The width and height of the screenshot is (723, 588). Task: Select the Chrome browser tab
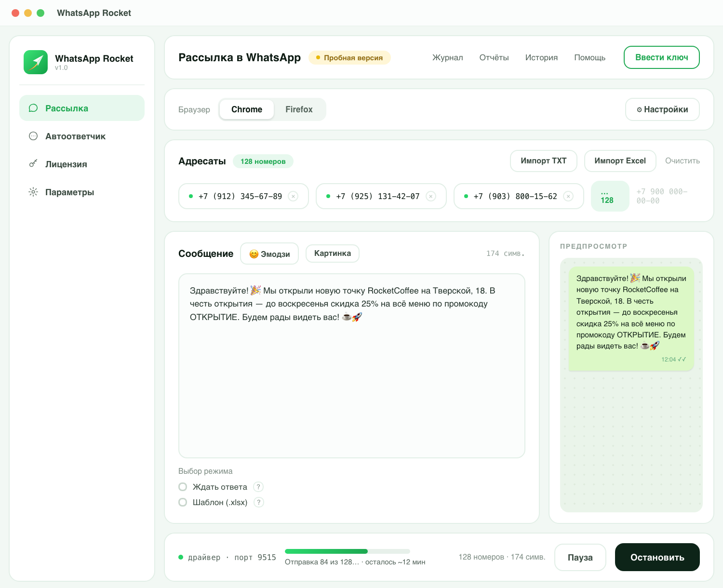tap(247, 109)
